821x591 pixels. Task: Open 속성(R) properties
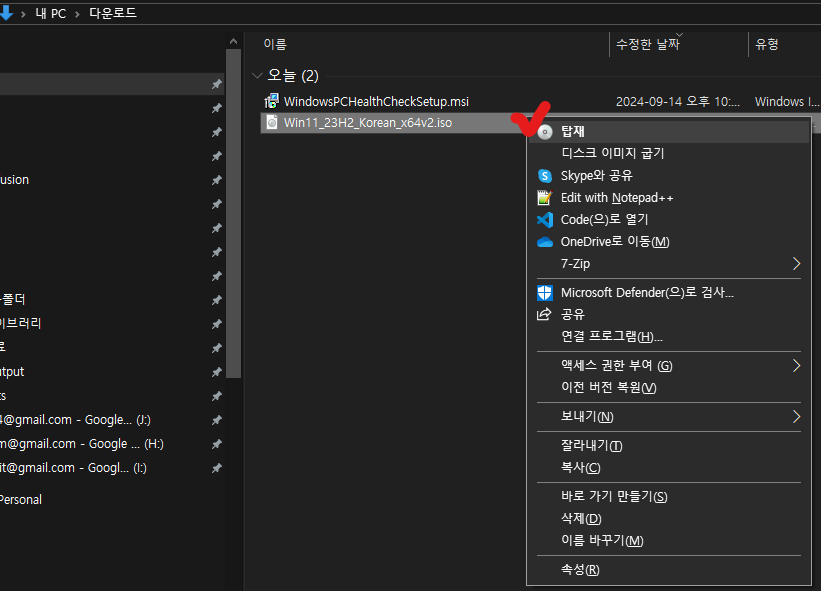[669, 570]
